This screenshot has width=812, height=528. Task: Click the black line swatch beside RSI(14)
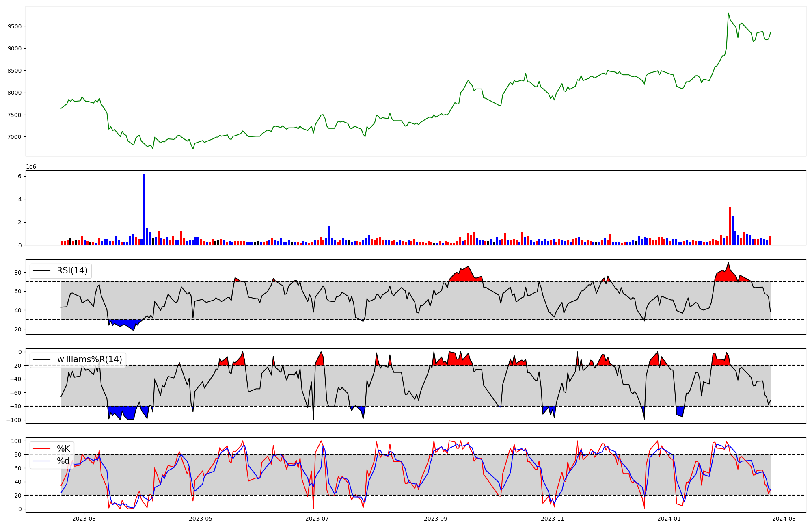click(x=41, y=270)
